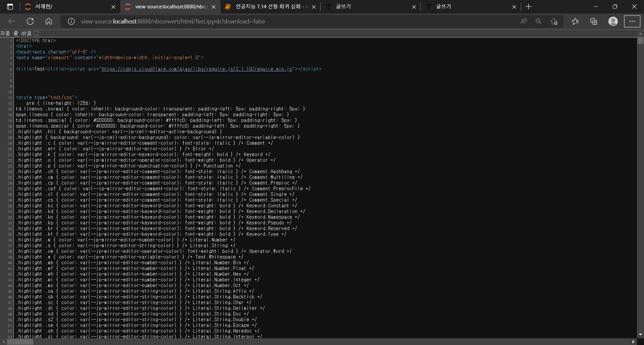644x345 pixels.
Task: Open the Favorites list
Action: click(x=575, y=21)
